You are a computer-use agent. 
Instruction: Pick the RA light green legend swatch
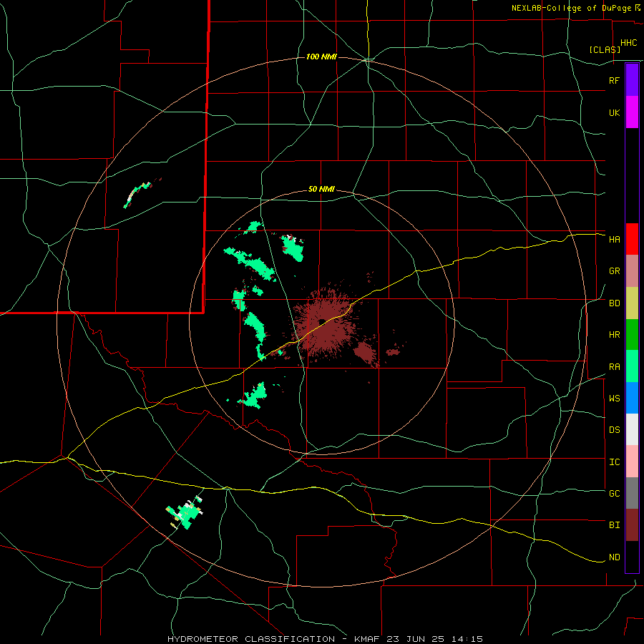click(632, 366)
